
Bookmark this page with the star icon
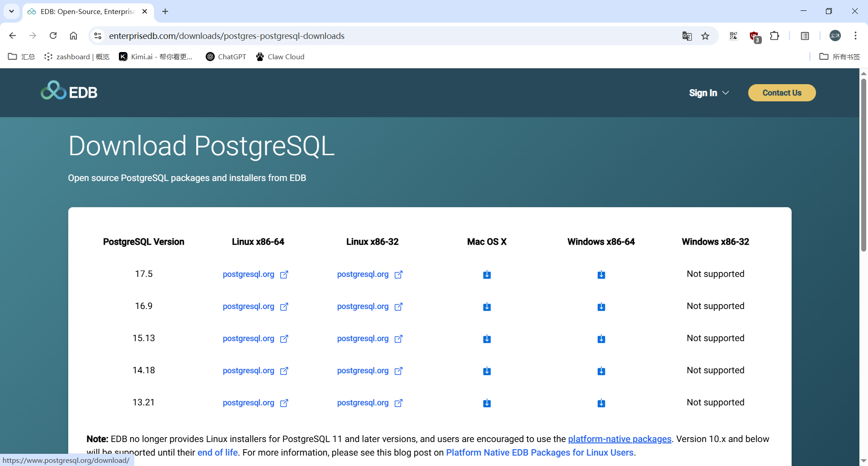[705, 36]
